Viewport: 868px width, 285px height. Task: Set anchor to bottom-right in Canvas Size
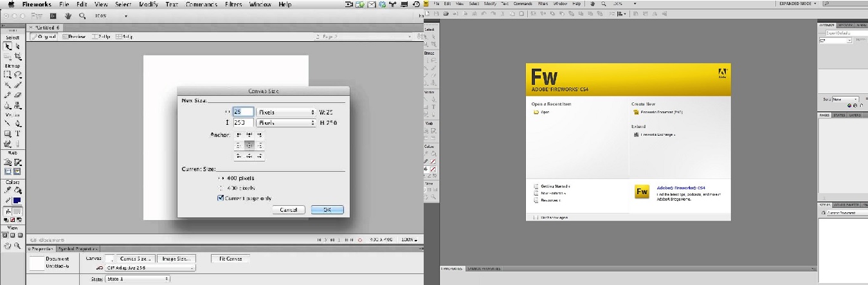260,156
